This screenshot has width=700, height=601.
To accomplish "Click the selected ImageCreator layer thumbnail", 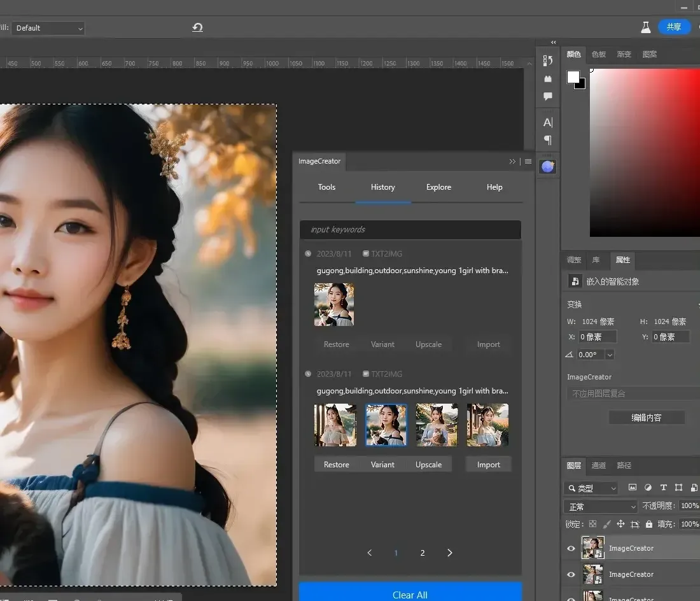I will point(593,548).
